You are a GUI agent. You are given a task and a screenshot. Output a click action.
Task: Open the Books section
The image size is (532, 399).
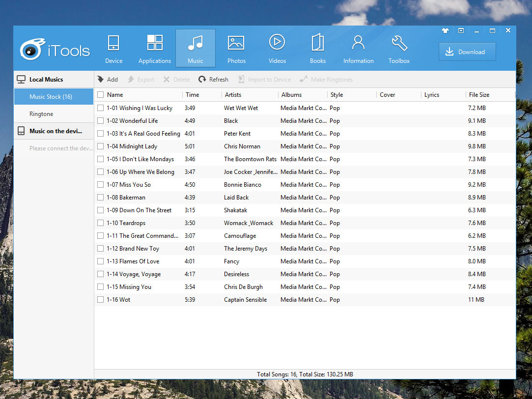click(318, 48)
